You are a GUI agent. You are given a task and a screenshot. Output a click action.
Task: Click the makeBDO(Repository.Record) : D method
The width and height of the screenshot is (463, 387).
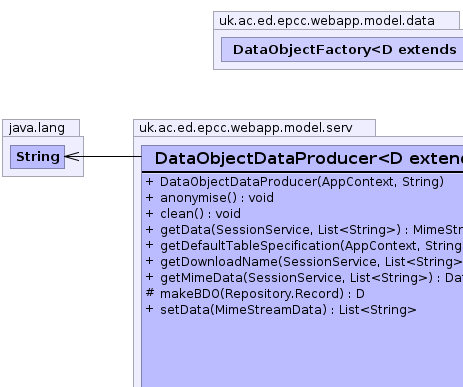pyautogui.click(x=255, y=294)
